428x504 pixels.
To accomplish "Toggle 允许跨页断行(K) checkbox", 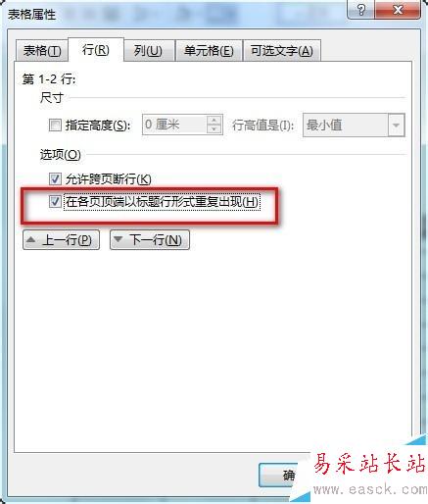I will tap(55, 178).
